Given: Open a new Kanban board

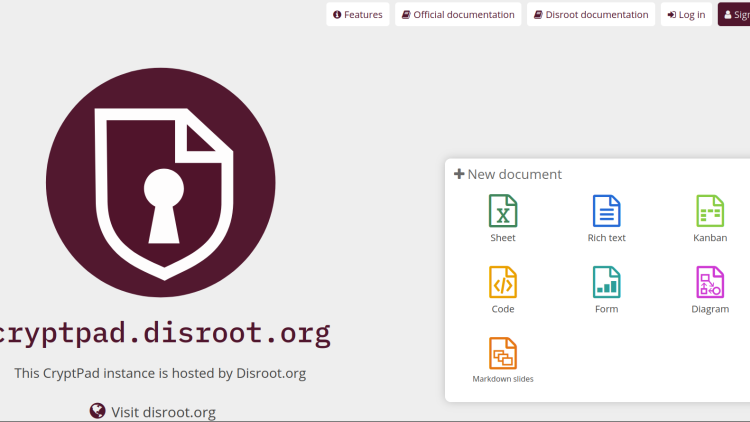Looking at the screenshot, I should tap(710, 219).
